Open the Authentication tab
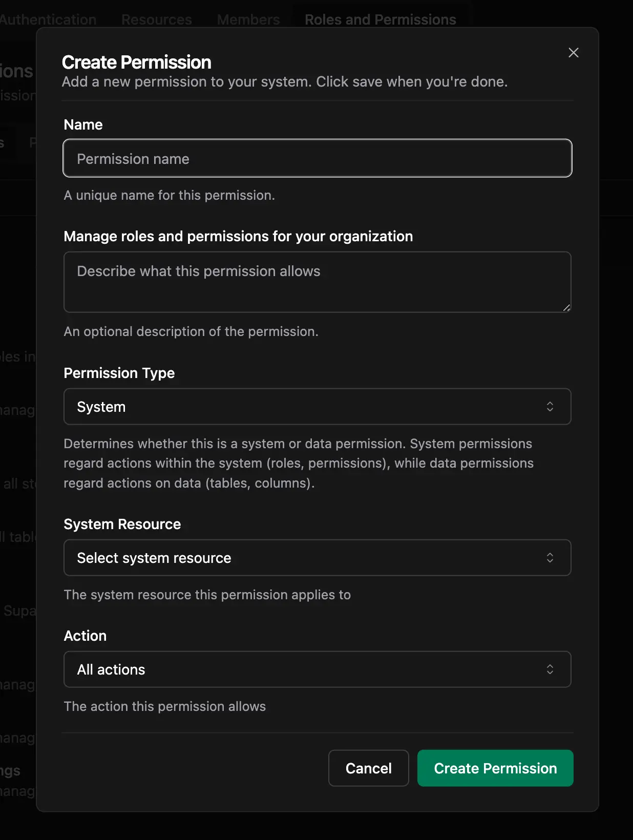This screenshot has width=633, height=840. [x=48, y=19]
